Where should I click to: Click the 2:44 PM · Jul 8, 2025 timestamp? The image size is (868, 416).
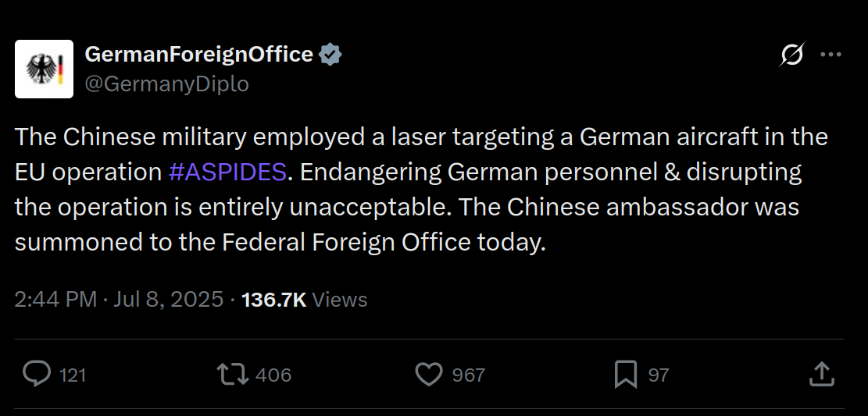coord(119,299)
